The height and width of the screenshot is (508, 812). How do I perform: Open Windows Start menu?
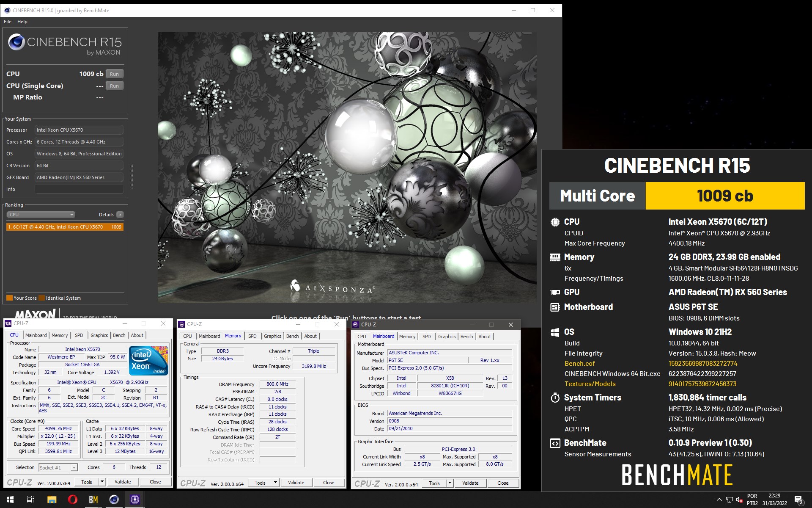tap(10, 500)
